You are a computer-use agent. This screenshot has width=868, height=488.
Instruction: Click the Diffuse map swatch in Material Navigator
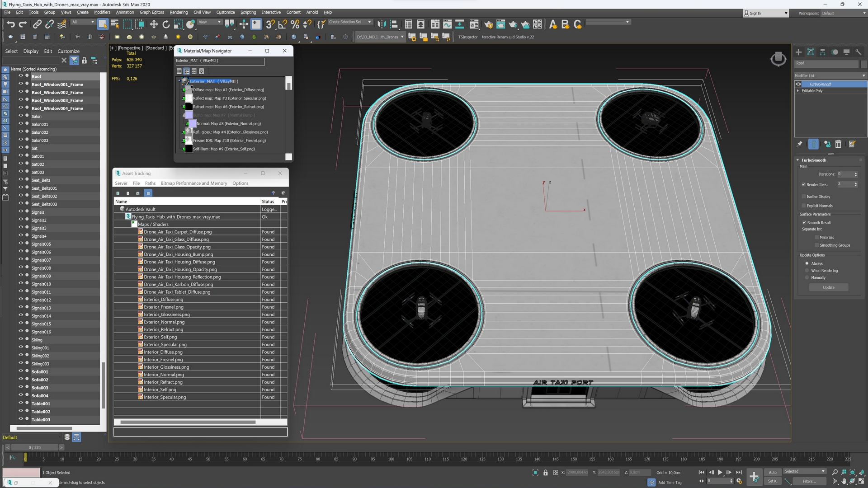point(189,90)
